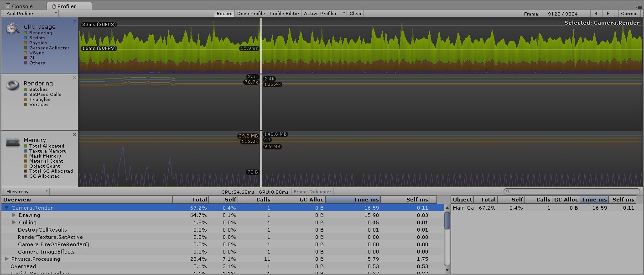
Task: Open the window options menu icon
Action: click(x=638, y=6)
